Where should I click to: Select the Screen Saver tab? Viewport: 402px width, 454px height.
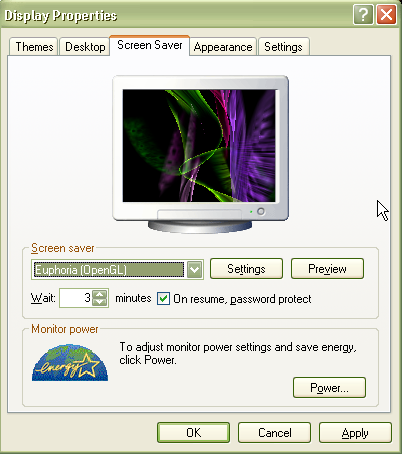point(150,45)
